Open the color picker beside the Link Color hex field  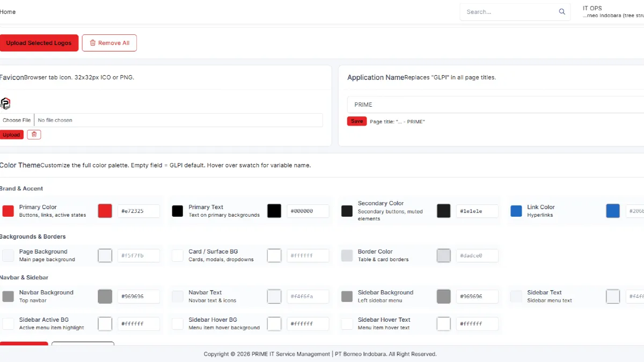point(613,211)
